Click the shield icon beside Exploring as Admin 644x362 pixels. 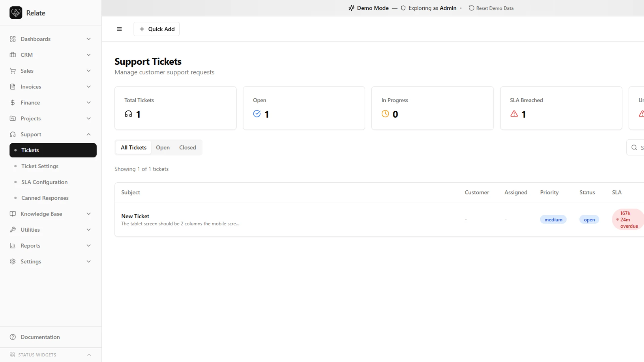coord(403,8)
